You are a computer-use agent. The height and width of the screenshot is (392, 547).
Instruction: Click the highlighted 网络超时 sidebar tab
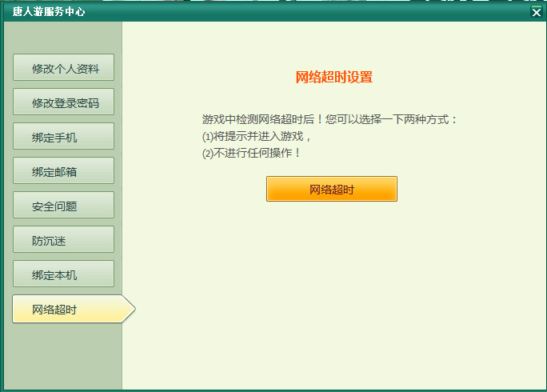[x=64, y=310]
